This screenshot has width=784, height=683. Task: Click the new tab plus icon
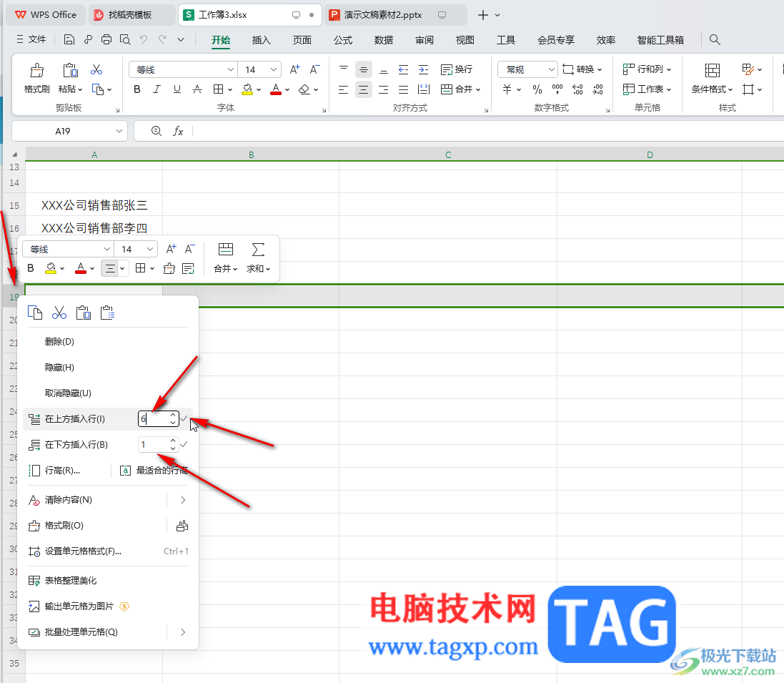(482, 15)
